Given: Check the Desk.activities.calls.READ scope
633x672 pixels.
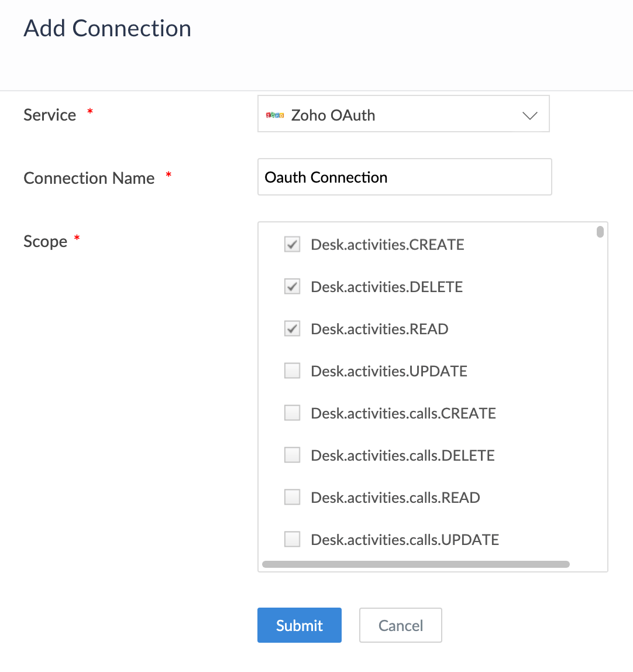Looking at the screenshot, I should click(292, 496).
